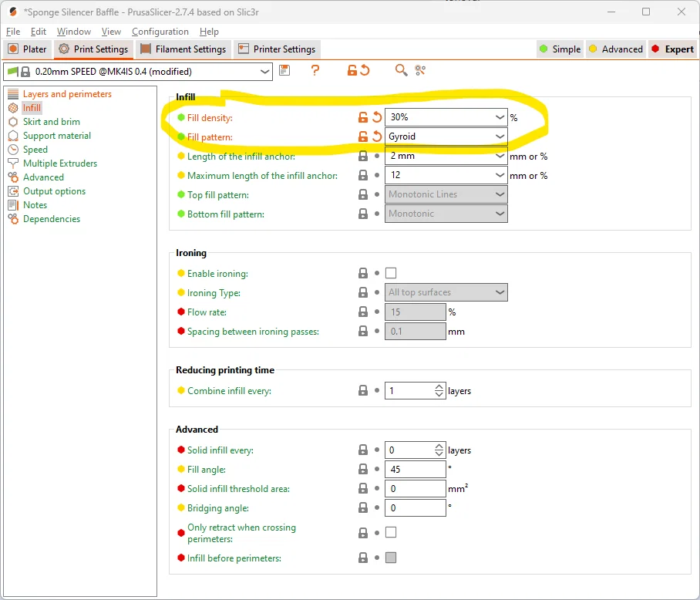This screenshot has height=600, width=700.
Task: Click lock icon beside Flow rate
Action: point(363,312)
